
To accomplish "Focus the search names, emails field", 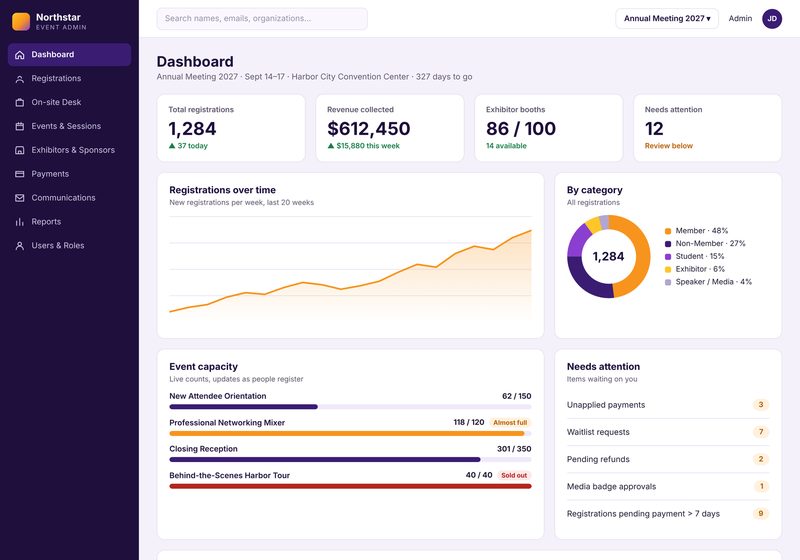I will coord(262,18).
